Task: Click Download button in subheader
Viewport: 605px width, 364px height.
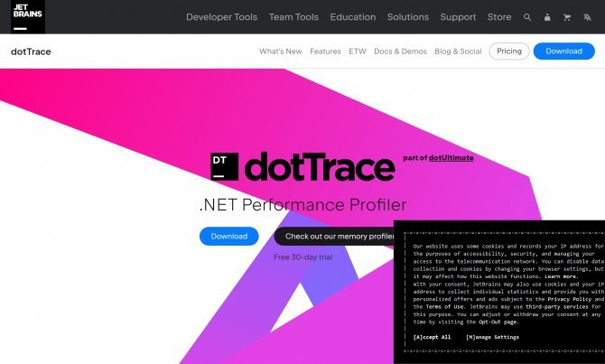Action: coord(563,51)
